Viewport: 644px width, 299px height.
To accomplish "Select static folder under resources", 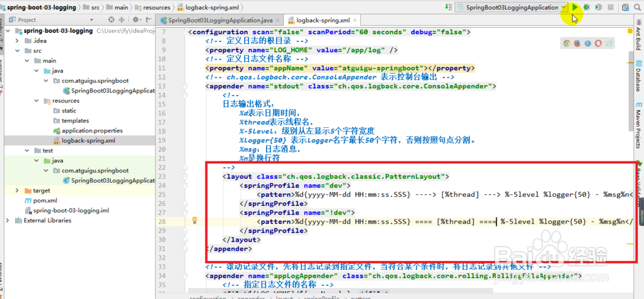I will click(x=64, y=111).
